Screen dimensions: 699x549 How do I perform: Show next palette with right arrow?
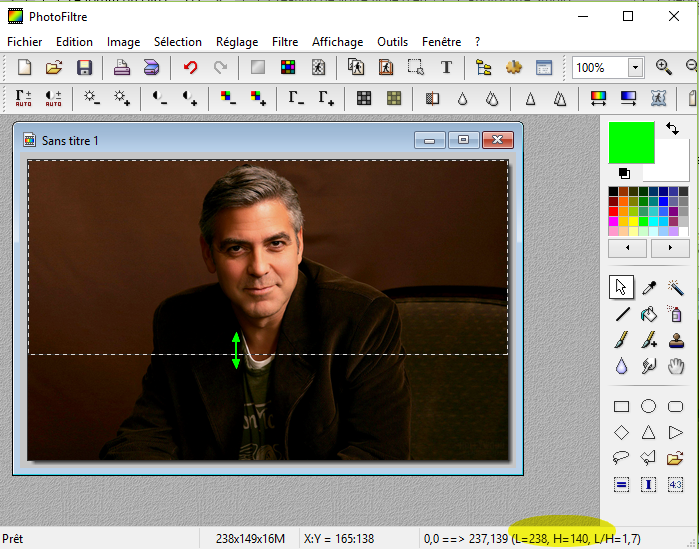[670, 248]
